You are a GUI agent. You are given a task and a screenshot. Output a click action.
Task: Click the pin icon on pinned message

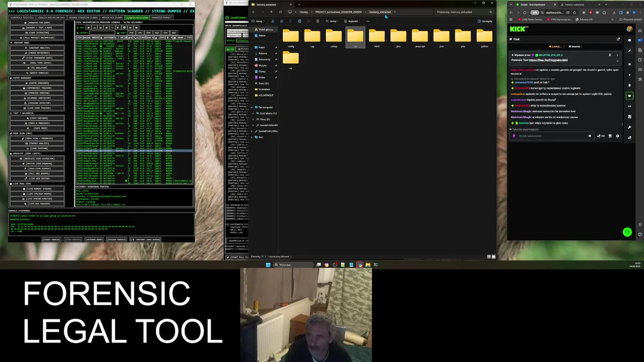coord(610,55)
